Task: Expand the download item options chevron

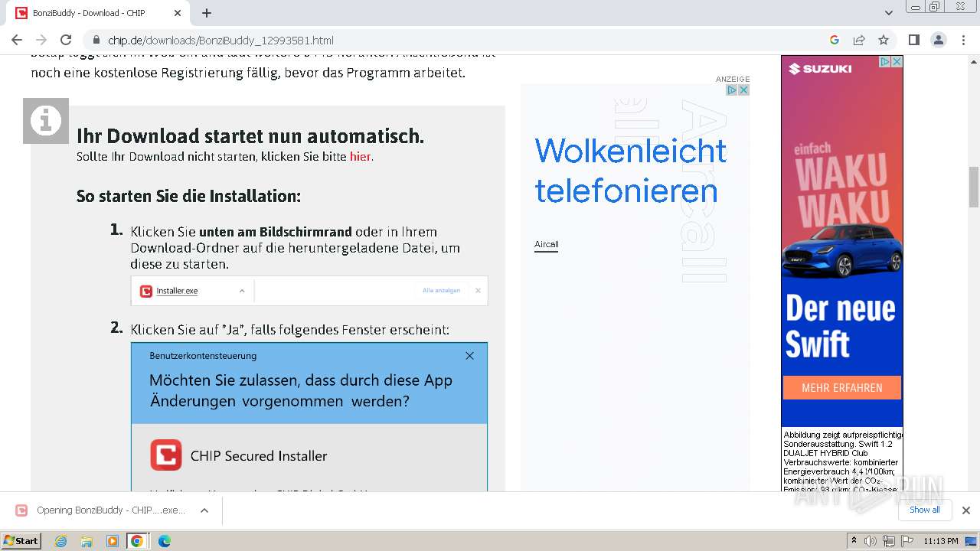Action: 204,510
